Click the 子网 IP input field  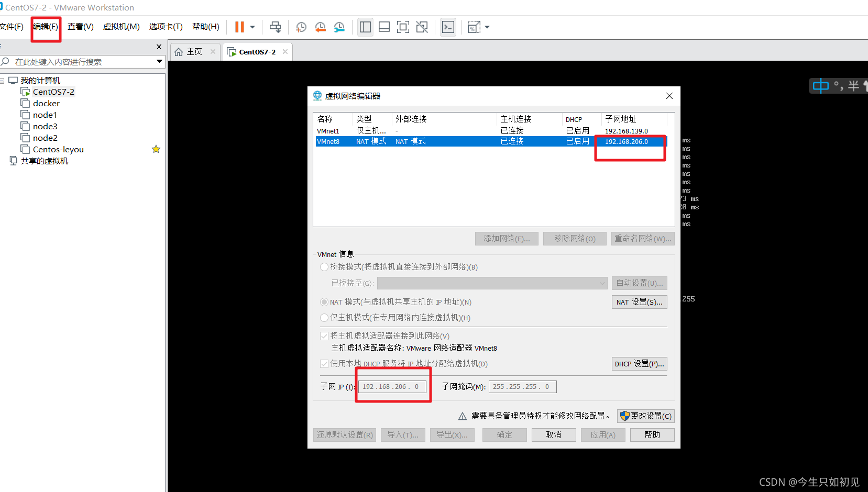click(x=392, y=387)
